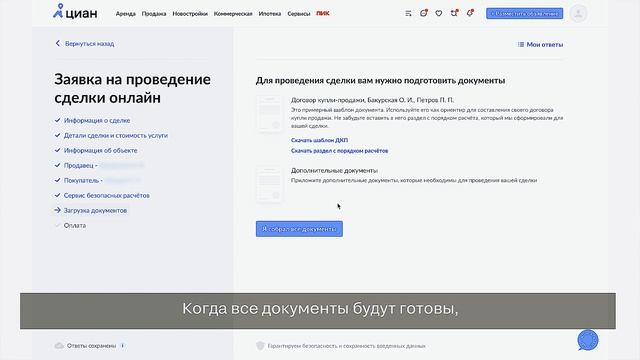Click the Я собрал все документы button
The width and height of the screenshot is (640, 360).
point(299,229)
